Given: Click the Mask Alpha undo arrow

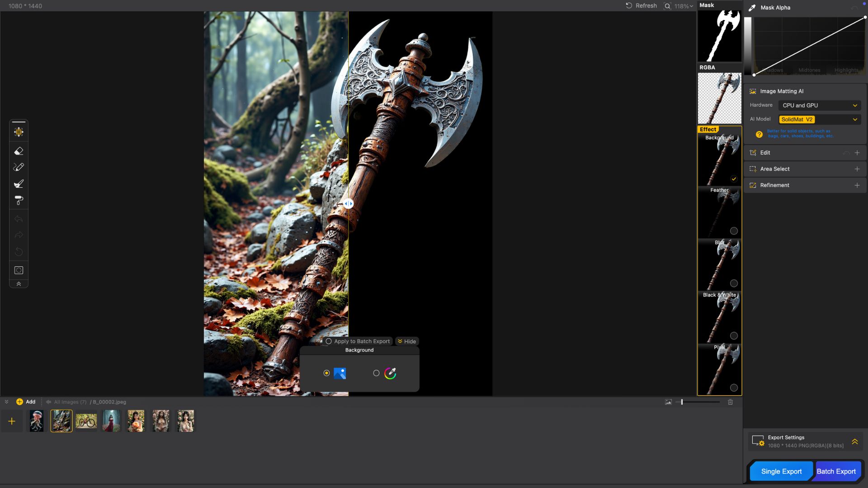Looking at the screenshot, I should 854,8.
